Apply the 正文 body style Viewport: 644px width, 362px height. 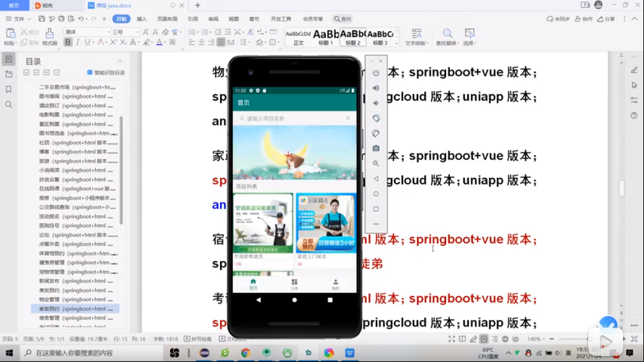[x=299, y=37]
